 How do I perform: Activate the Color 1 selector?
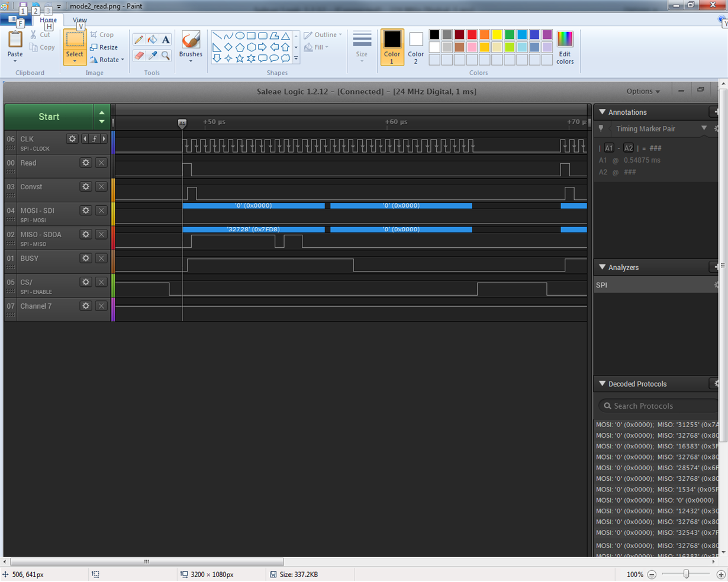click(x=392, y=47)
